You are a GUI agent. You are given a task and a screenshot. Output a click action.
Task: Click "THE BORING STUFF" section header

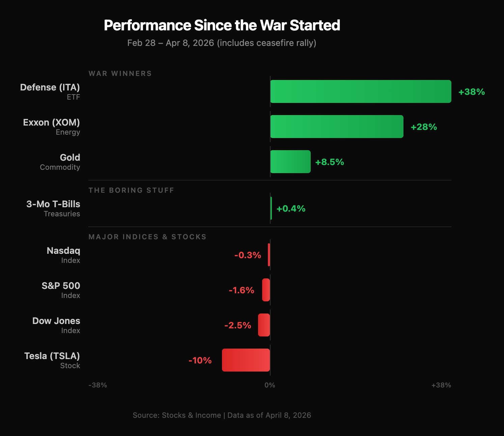(131, 190)
